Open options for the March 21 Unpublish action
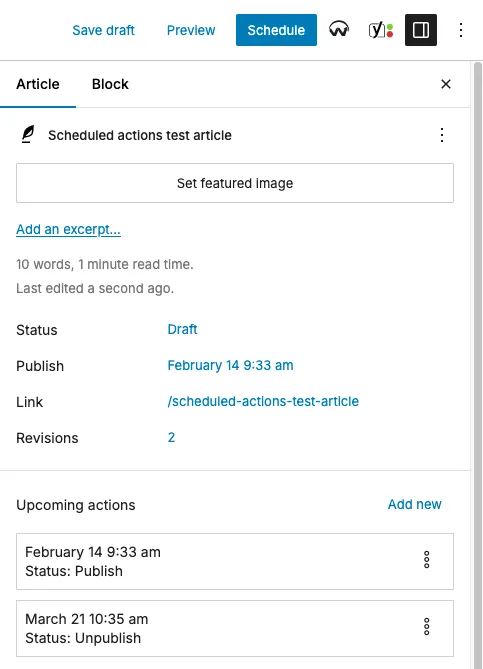The height and width of the screenshot is (669, 483). [x=426, y=627]
